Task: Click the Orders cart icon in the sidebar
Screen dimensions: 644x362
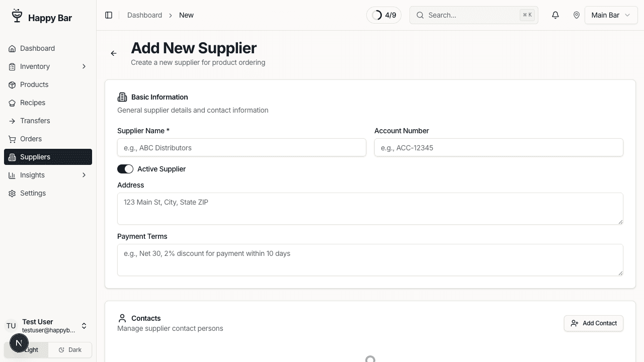Action: point(12,139)
